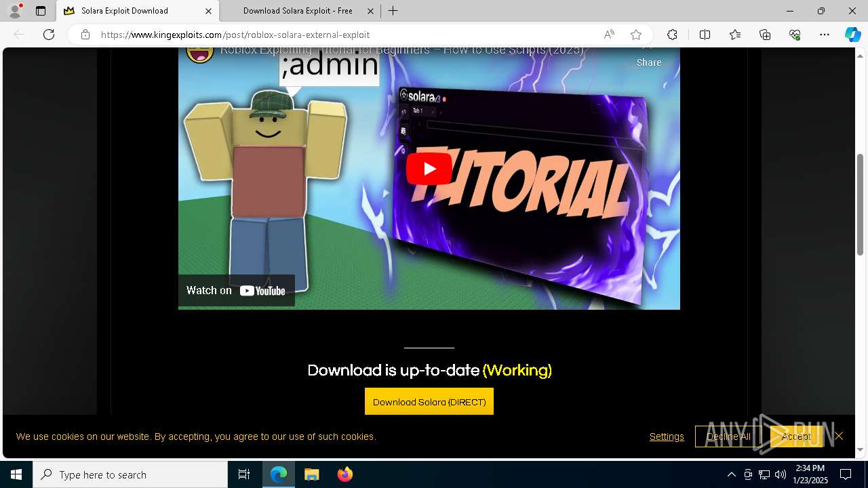Open the tab actions menu icon
This screenshot has width=868, height=488.
pyautogui.click(x=41, y=11)
